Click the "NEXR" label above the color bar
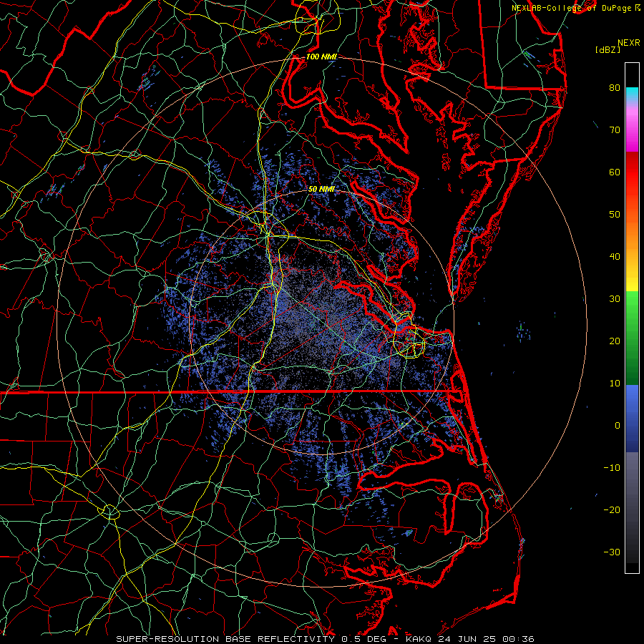Screen dimensions: 644x644 click(x=629, y=43)
